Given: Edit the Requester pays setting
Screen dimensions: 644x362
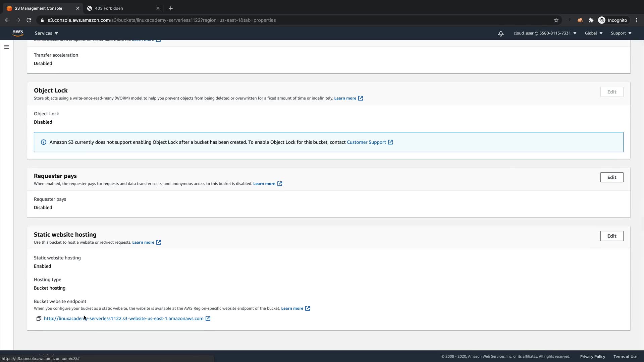Looking at the screenshot, I should tap(611, 177).
